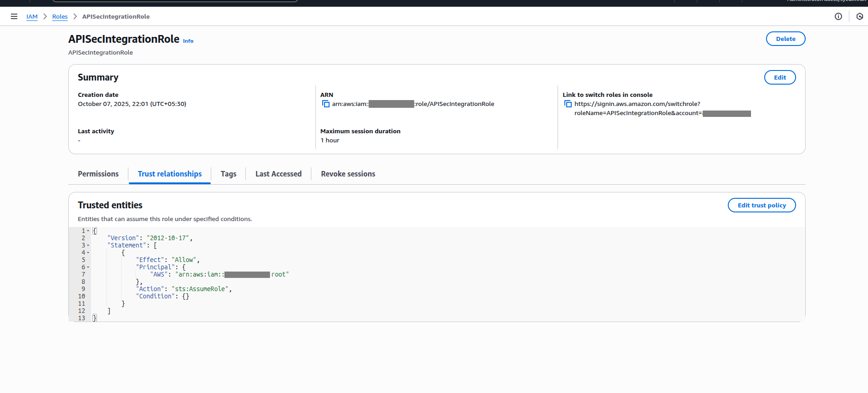Image resolution: width=868 pixels, height=393 pixels.
Task: Collapse the Principal block fold arrow
Action: coord(88,267)
